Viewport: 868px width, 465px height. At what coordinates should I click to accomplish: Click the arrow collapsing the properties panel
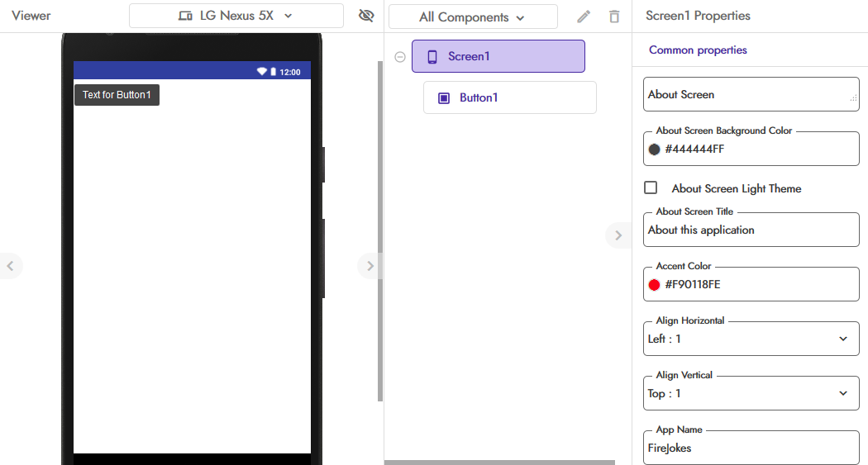point(618,235)
